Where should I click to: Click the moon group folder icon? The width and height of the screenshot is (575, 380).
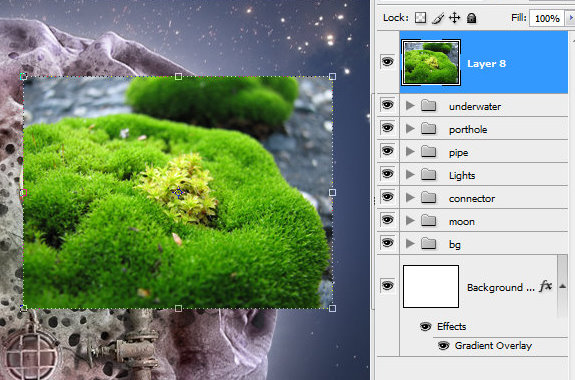pyautogui.click(x=428, y=220)
